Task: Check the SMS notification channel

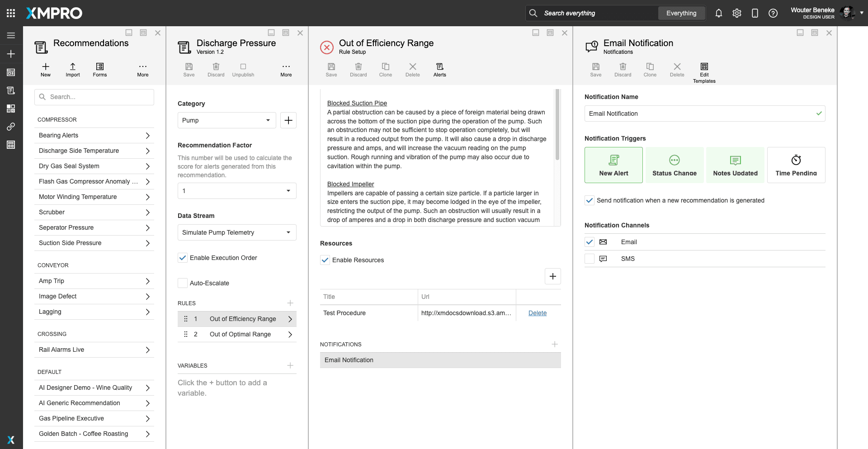Action: pyautogui.click(x=589, y=259)
